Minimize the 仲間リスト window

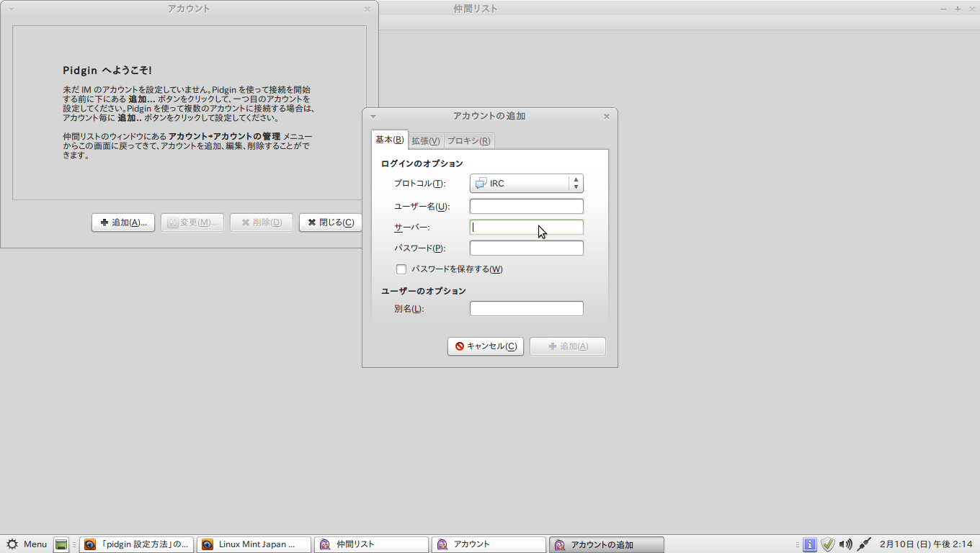point(944,9)
